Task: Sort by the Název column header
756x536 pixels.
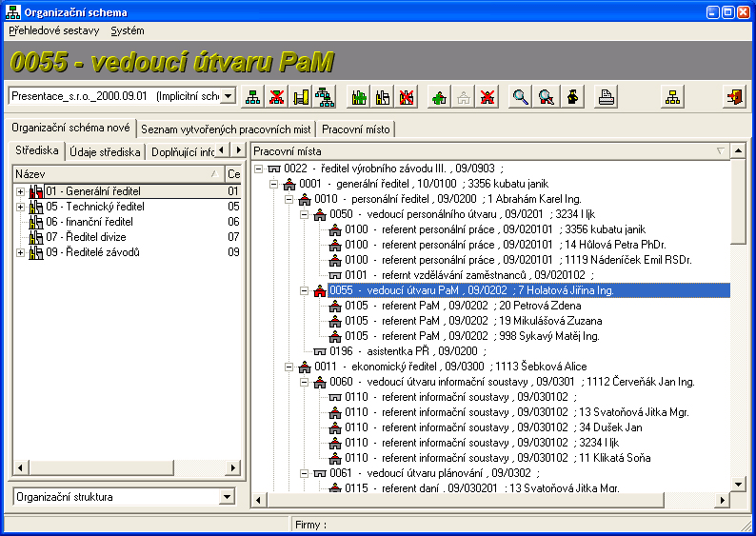Action: (118, 174)
